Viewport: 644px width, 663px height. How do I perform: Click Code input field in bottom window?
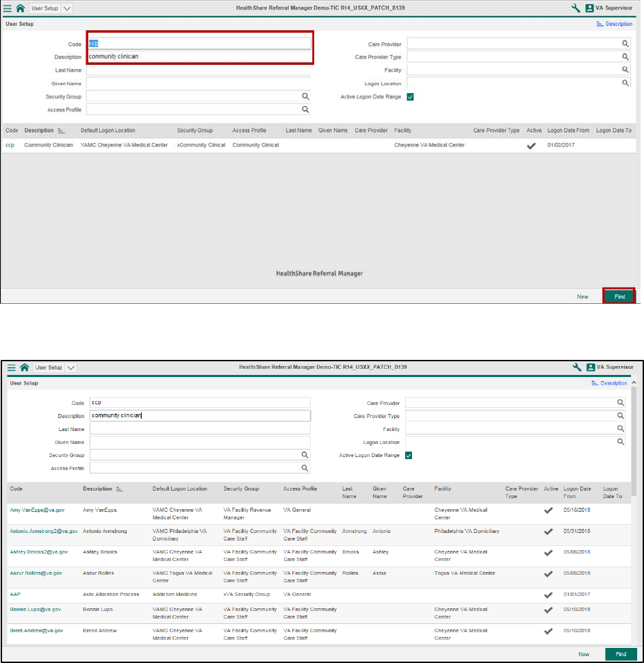(200, 402)
